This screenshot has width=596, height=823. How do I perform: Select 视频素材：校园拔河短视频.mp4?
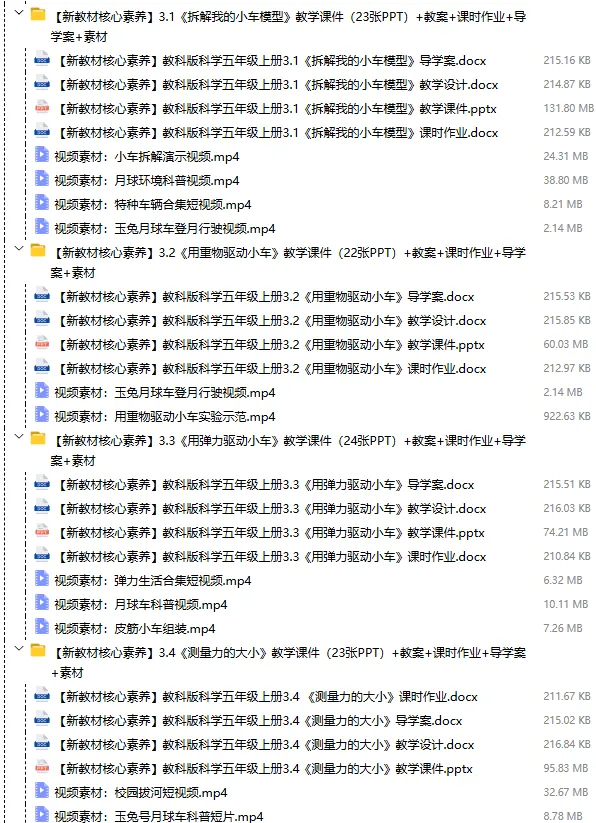click(141, 793)
